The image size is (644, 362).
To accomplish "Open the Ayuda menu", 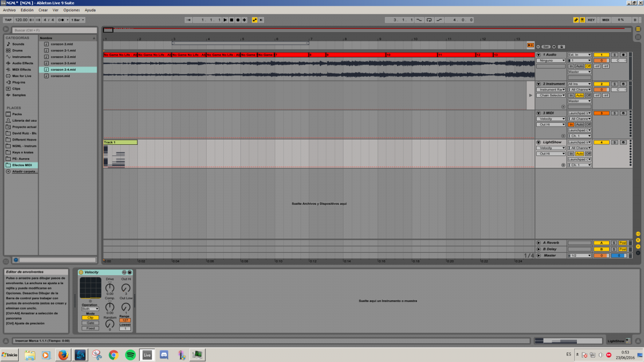I will (x=90, y=10).
